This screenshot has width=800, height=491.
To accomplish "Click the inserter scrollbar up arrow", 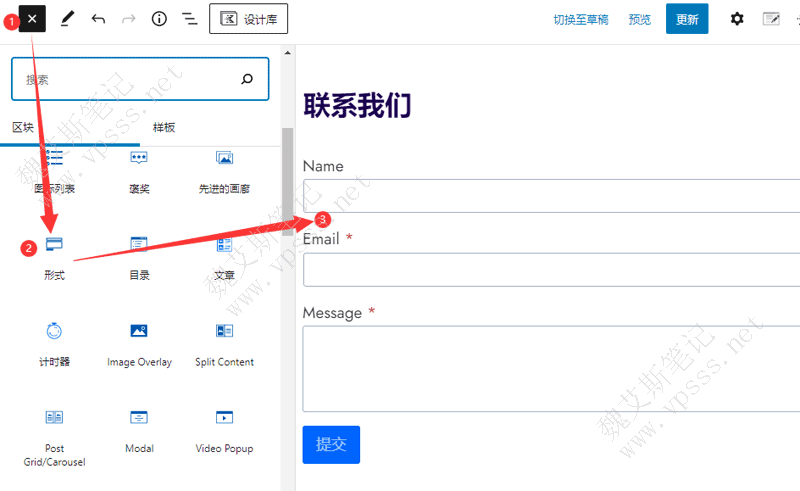I will point(288,53).
